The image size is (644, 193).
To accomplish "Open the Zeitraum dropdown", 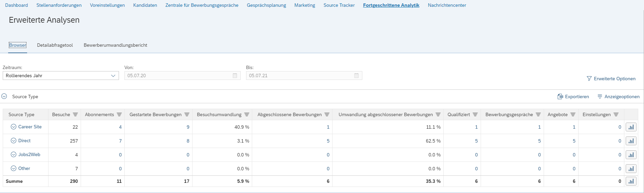I will 61,76.
